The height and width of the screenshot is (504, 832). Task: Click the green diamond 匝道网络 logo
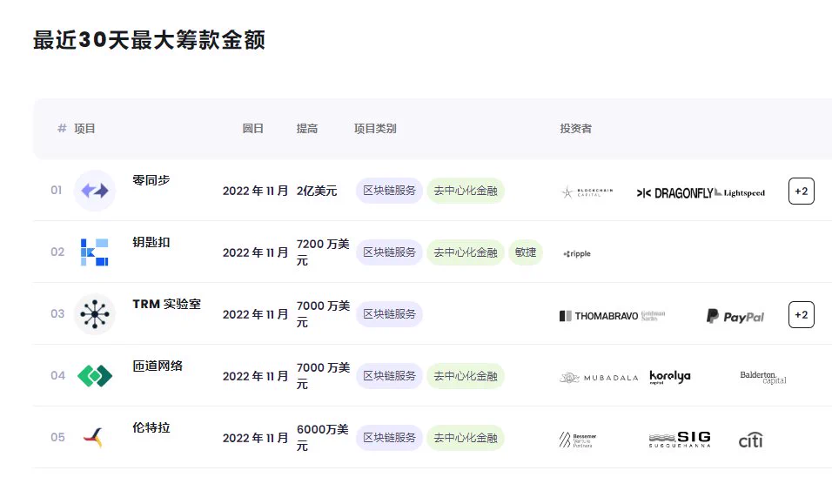point(95,376)
